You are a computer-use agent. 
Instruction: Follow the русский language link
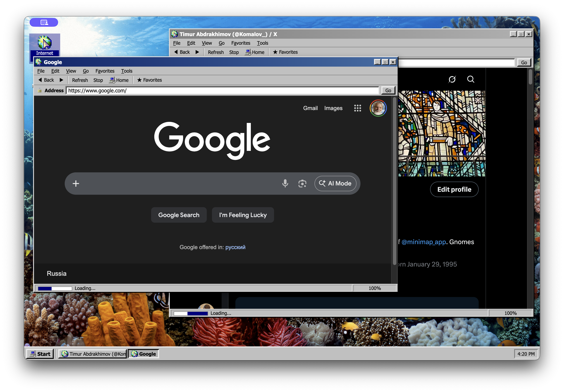[x=235, y=247]
